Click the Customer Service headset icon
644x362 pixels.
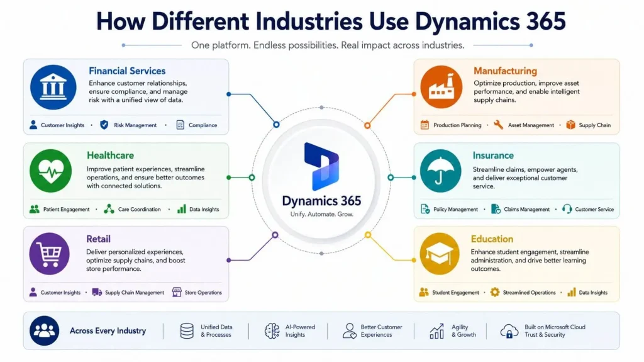(x=567, y=209)
